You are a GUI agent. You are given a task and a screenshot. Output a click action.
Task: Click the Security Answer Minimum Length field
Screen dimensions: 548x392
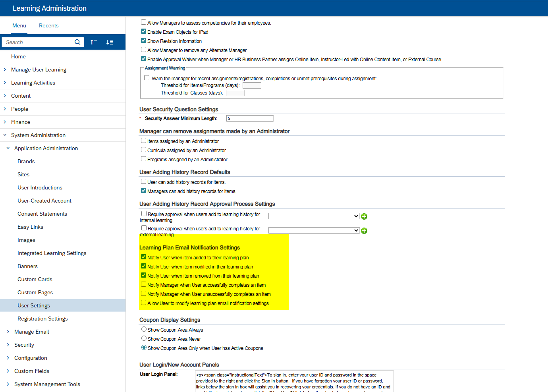coord(250,118)
